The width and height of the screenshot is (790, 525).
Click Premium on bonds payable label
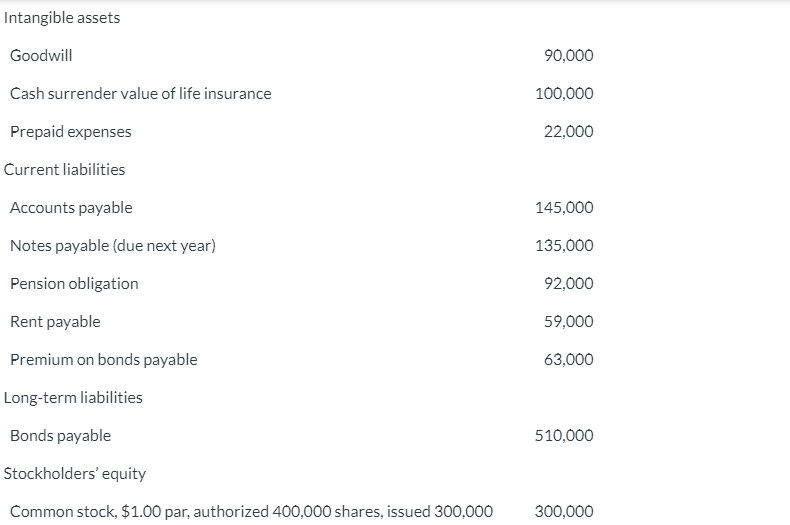pyautogui.click(x=103, y=359)
